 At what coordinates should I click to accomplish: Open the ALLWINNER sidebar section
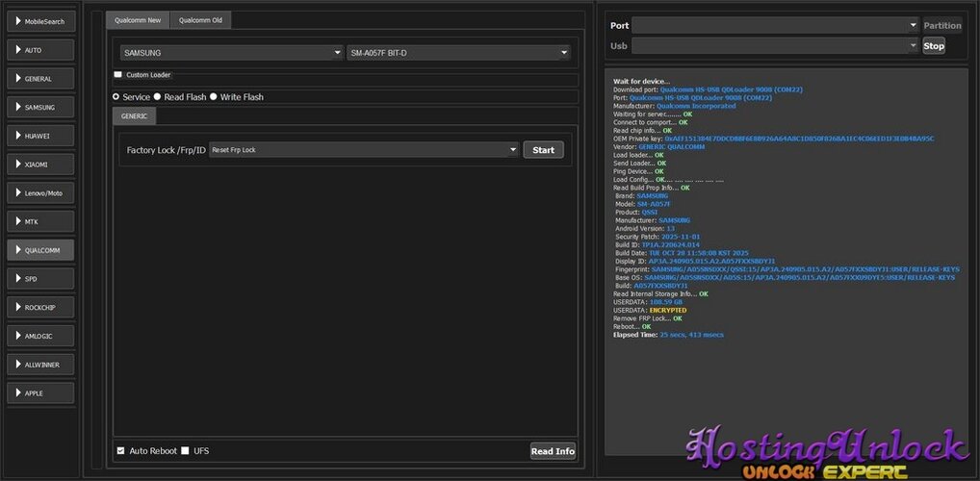coord(40,365)
